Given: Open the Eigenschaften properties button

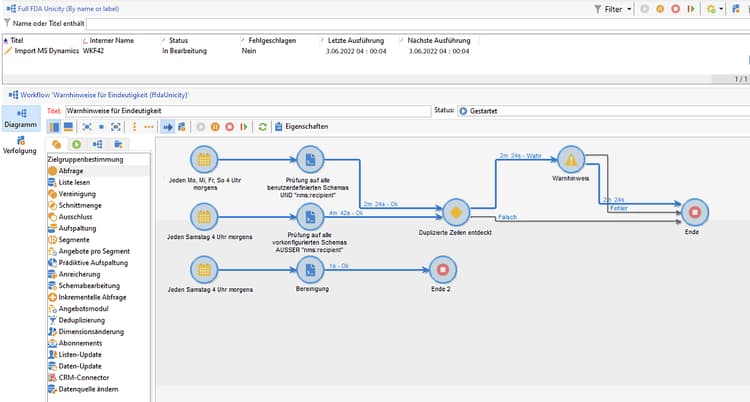Looking at the screenshot, I should 301,127.
